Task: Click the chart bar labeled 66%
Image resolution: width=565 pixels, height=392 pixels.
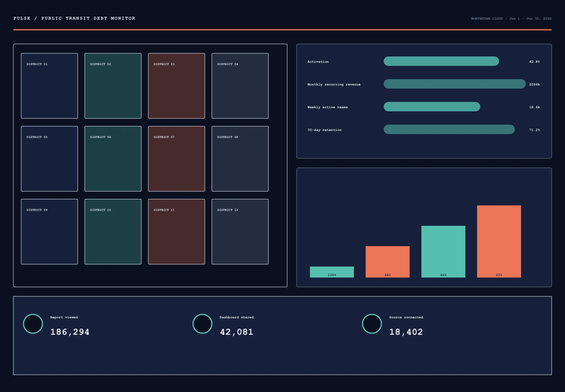Action: (388, 262)
